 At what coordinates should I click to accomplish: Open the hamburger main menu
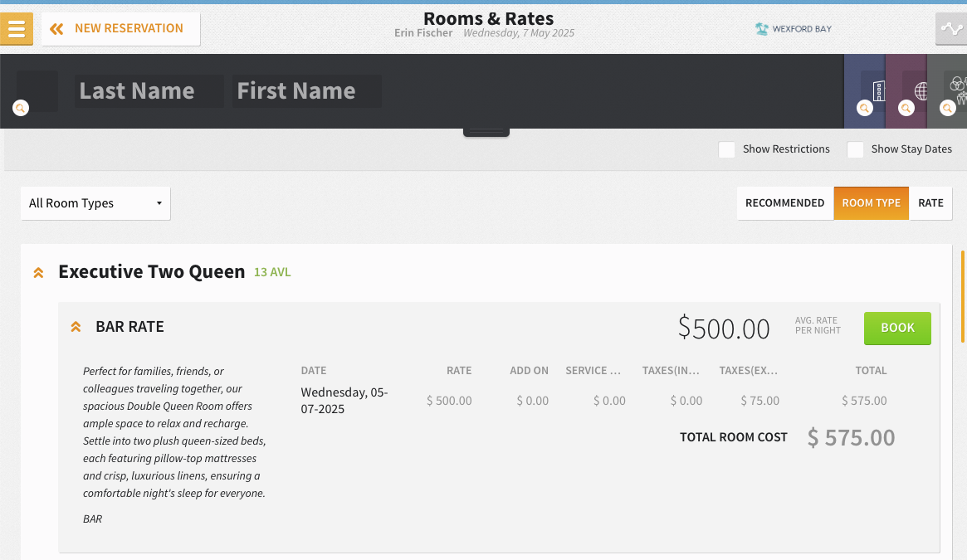click(x=17, y=28)
